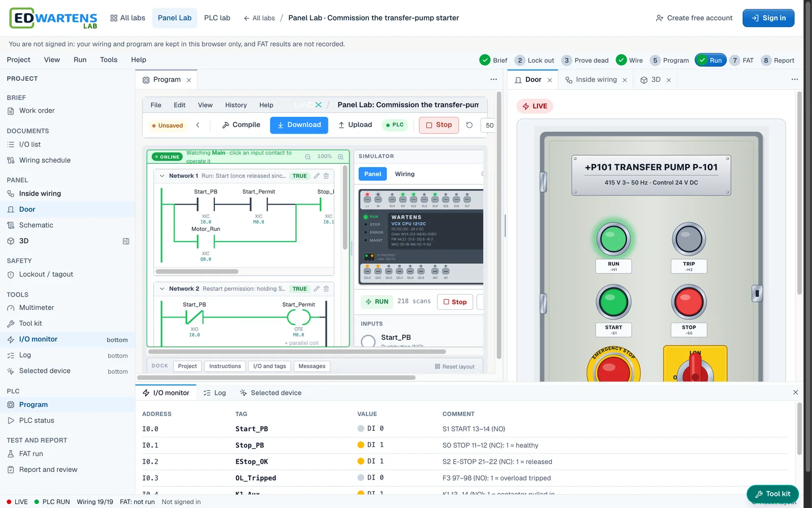
Task: Close the Program tab
Action: (189, 80)
